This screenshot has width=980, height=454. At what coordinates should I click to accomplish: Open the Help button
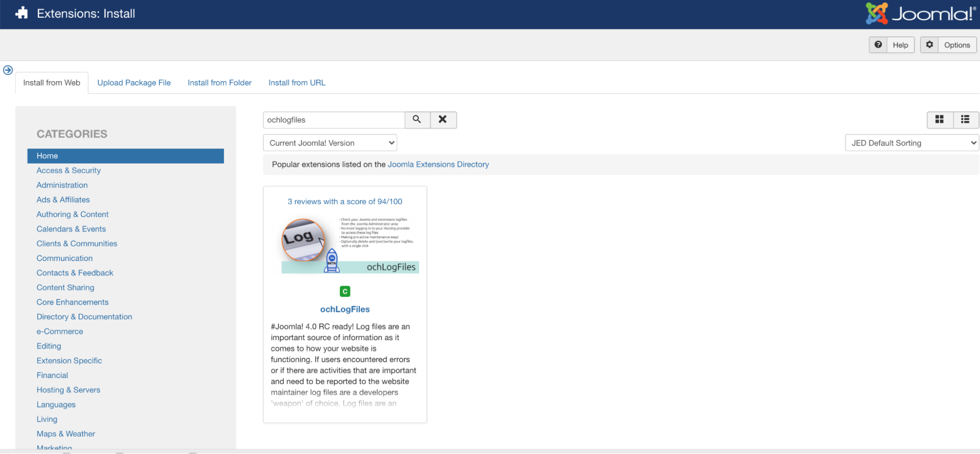[x=892, y=45]
